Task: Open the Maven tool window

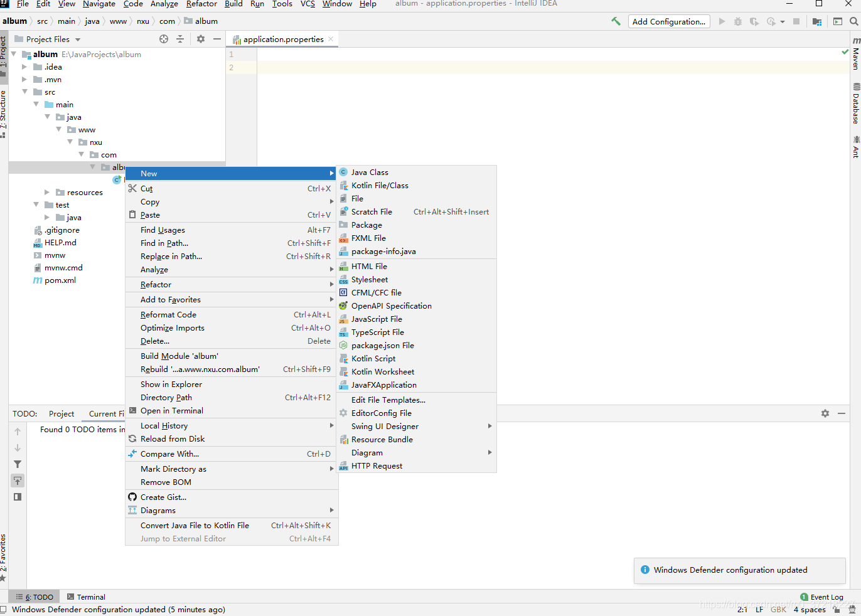Action: (x=855, y=53)
